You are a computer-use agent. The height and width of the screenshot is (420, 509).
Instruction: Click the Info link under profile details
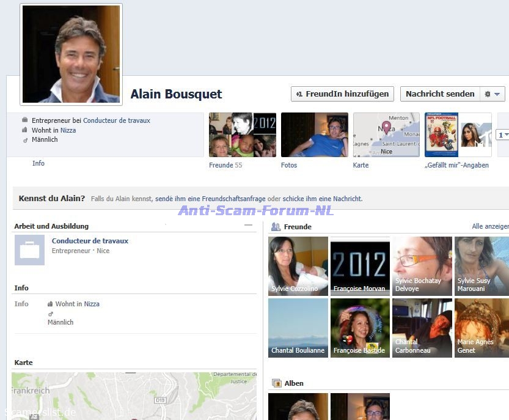pos(38,163)
